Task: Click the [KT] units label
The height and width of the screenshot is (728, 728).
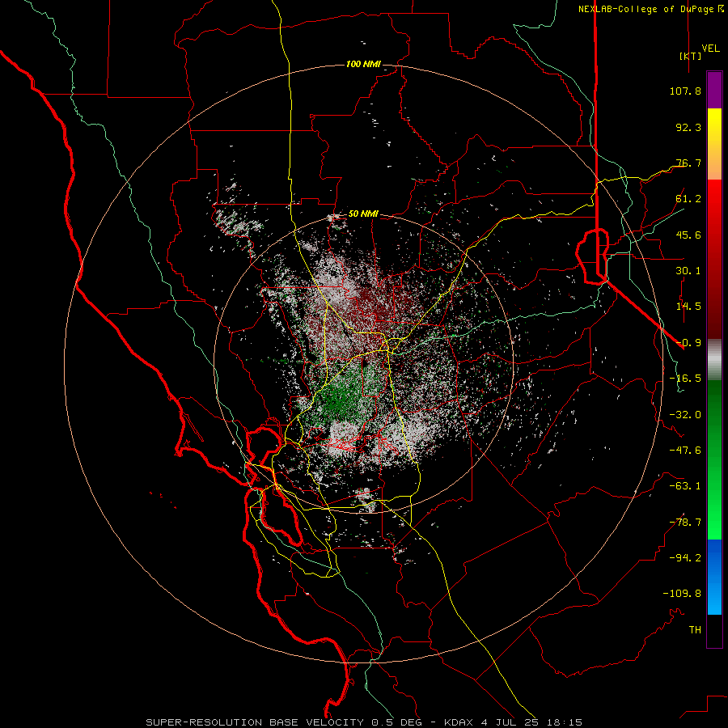Action: pyautogui.click(x=691, y=56)
